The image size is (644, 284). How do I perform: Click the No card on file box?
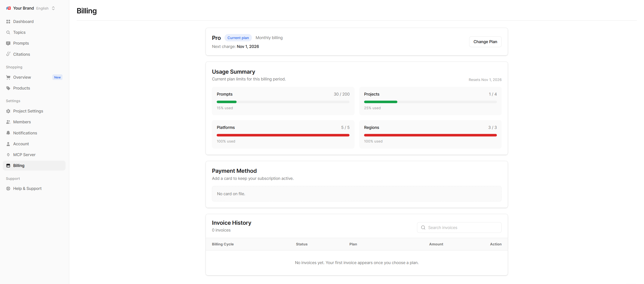[x=357, y=194]
